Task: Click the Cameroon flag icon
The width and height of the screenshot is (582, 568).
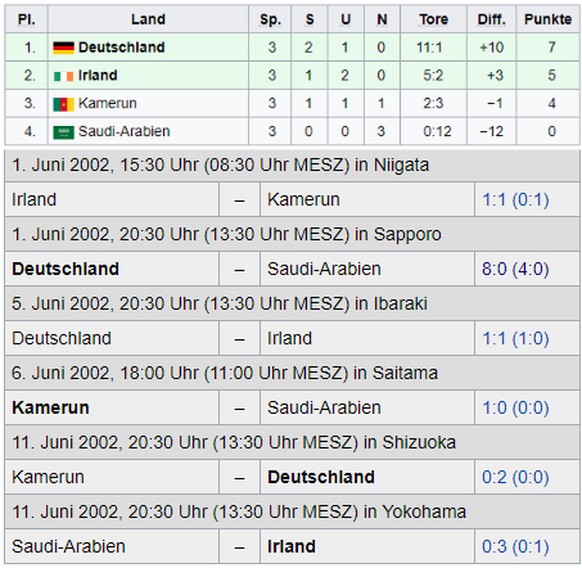Action: tap(63, 104)
